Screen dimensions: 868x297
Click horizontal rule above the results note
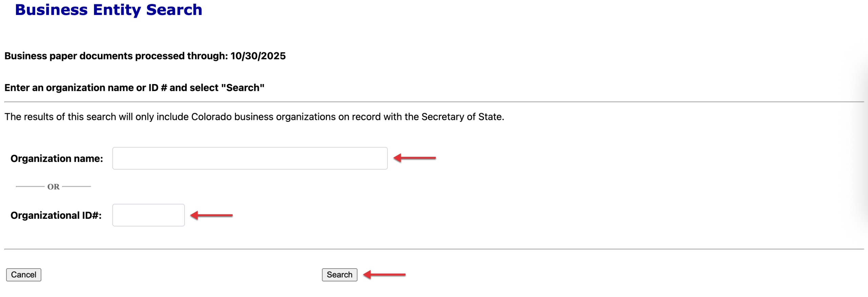pos(434,102)
